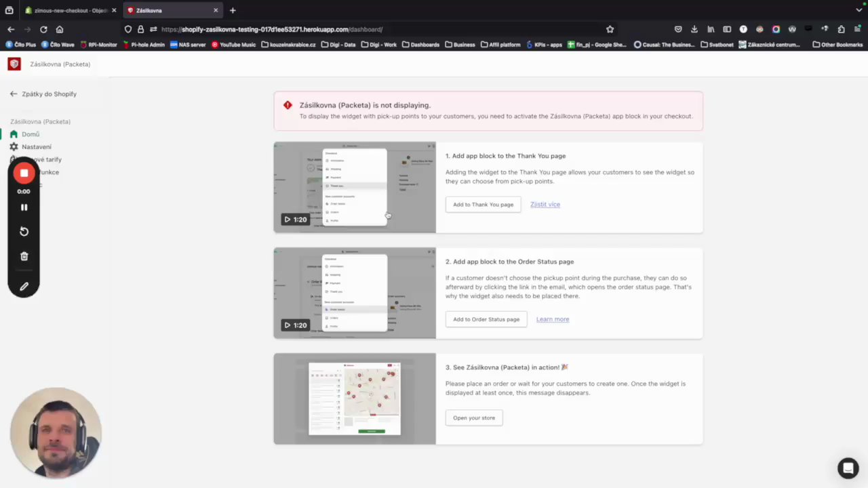The width and height of the screenshot is (868, 488).
Task: Bookmark this page with the star icon
Action: (x=610, y=29)
